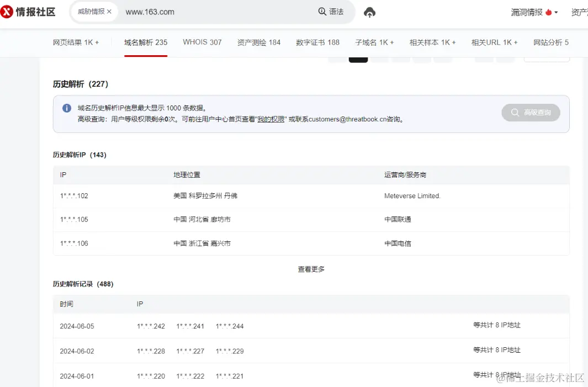Image resolution: width=588 pixels, height=387 pixels.
Task: Open the 我的权限 link
Action: (271, 119)
